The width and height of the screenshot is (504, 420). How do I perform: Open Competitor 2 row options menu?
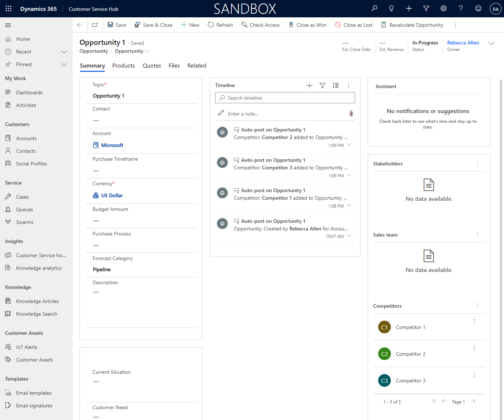tap(474, 348)
